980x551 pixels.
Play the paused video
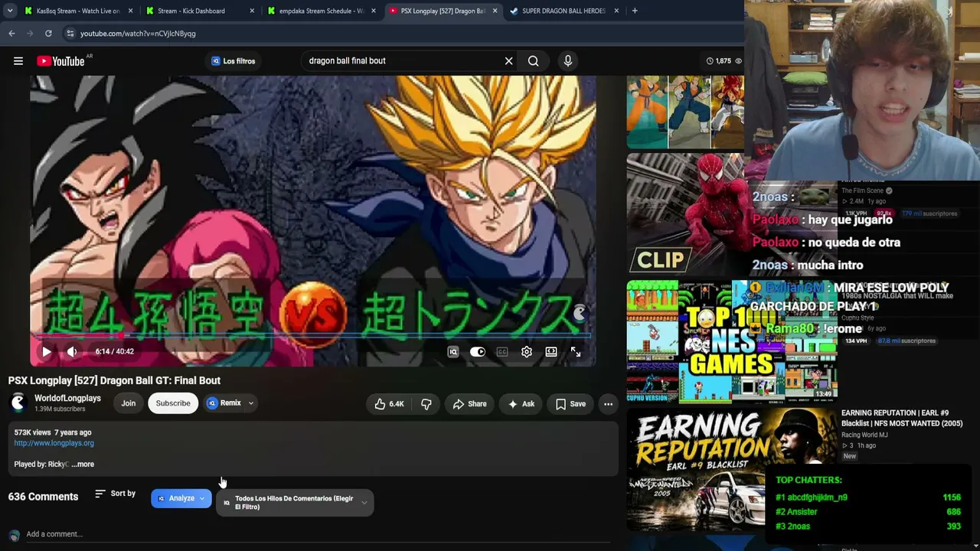coord(46,352)
